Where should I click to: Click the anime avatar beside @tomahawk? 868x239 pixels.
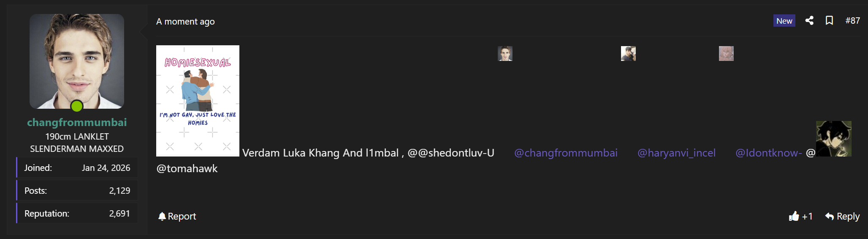(x=833, y=139)
